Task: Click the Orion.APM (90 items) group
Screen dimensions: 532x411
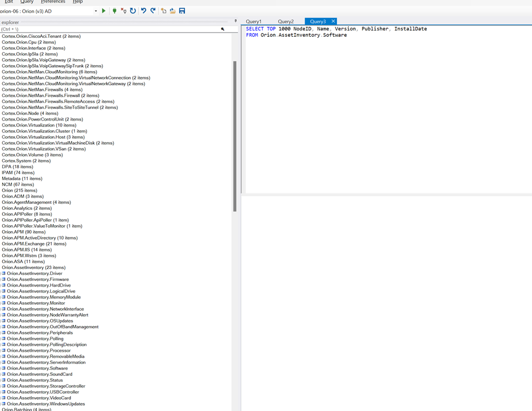Action: 24,232
